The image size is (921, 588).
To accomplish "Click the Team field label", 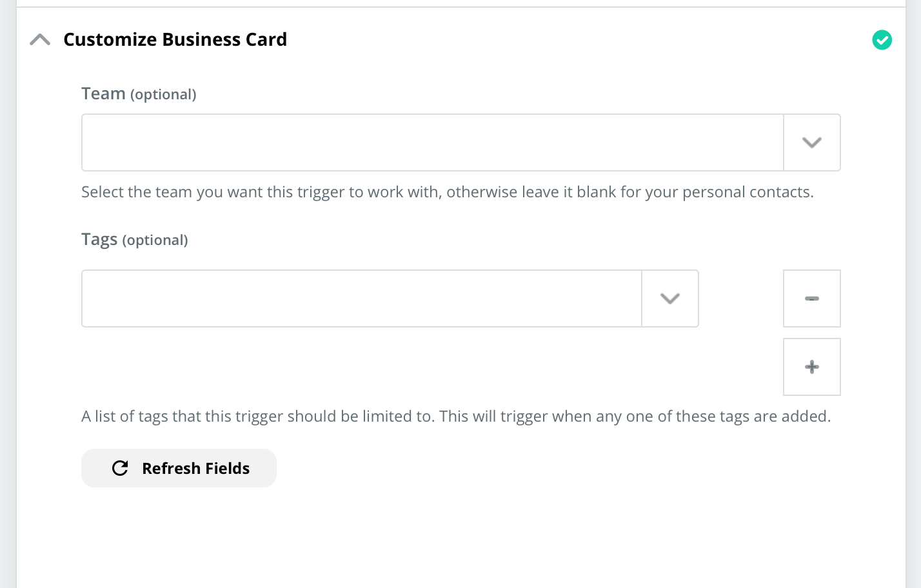I will 103,94.
